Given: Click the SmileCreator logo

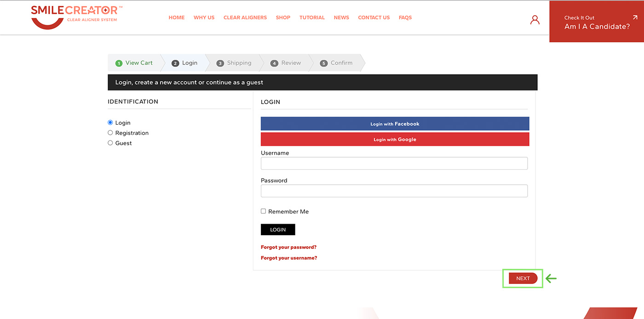Looking at the screenshot, I should tap(76, 17).
